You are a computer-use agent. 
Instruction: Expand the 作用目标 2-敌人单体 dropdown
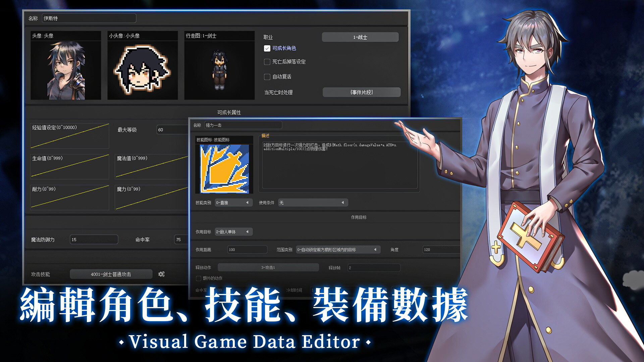click(233, 232)
